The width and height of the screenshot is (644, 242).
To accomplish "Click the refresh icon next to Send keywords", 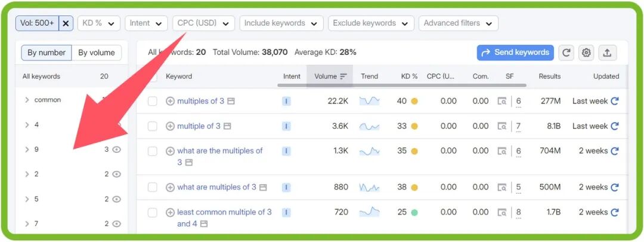I will point(566,53).
